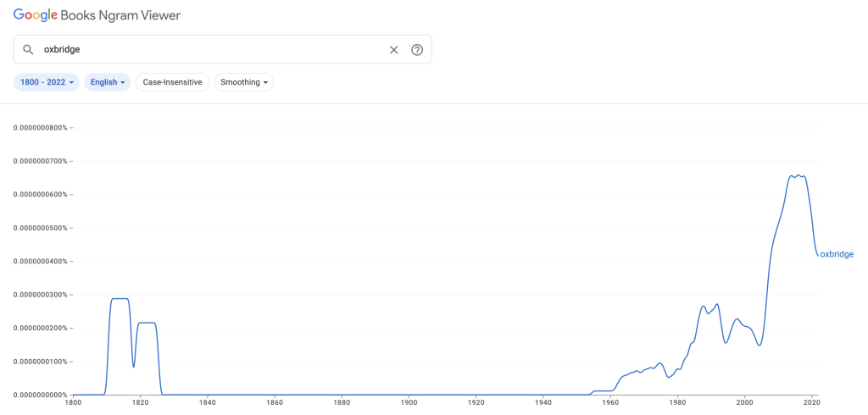Toggle the Case-Insensitive chip
The width and height of the screenshot is (868, 415).
click(172, 82)
